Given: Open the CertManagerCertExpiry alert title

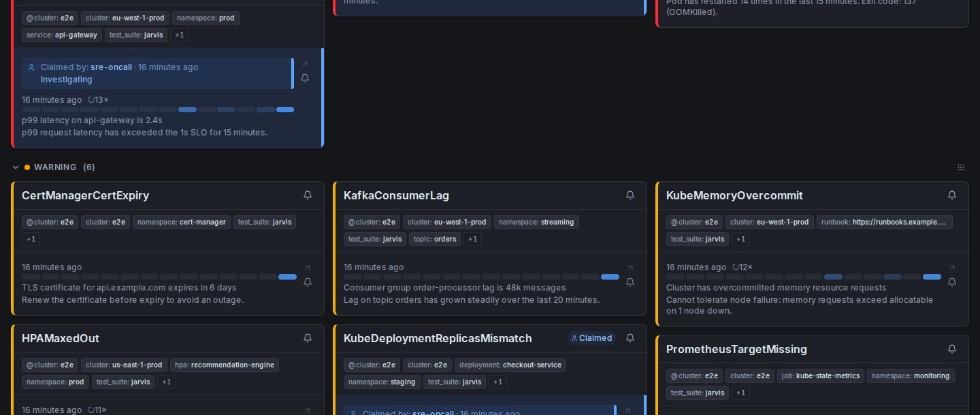Looking at the screenshot, I should (x=85, y=195).
